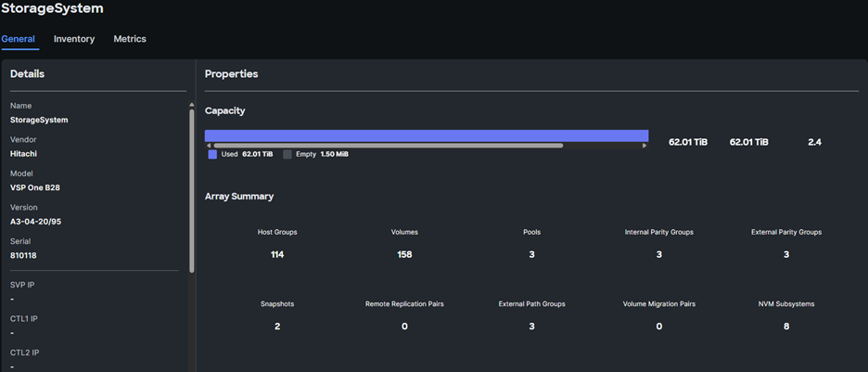The image size is (868, 372).
Task: Click the Used capacity legend square
Action: click(212, 154)
